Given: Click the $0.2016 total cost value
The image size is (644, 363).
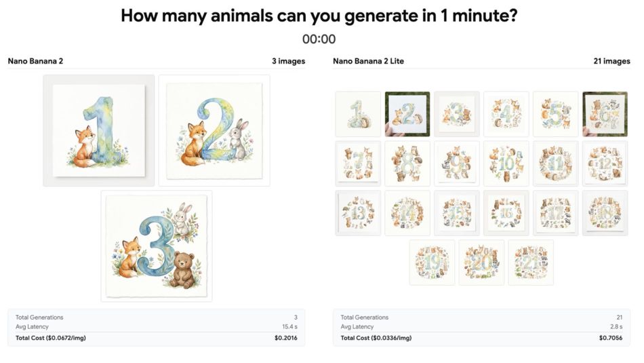Looking at the screenshot, I should [x=286, y=338].
